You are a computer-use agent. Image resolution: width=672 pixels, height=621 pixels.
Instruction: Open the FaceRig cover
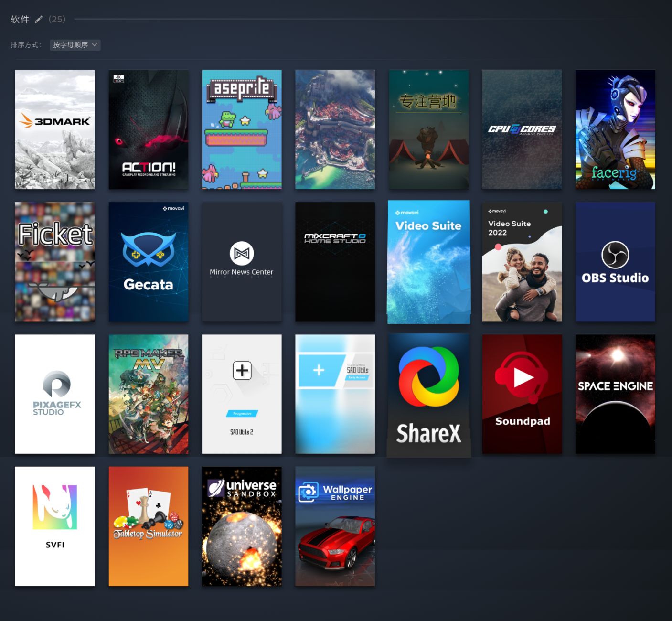(615, 130)
